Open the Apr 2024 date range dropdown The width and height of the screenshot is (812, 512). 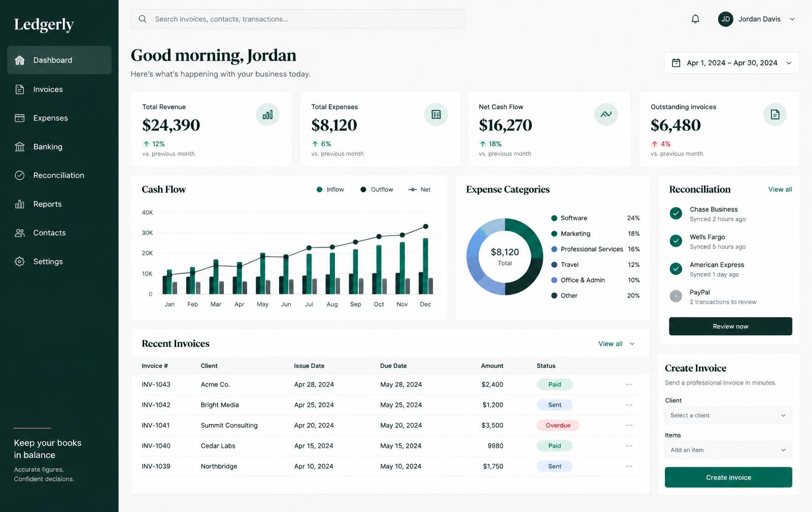[x=732, y=63]
